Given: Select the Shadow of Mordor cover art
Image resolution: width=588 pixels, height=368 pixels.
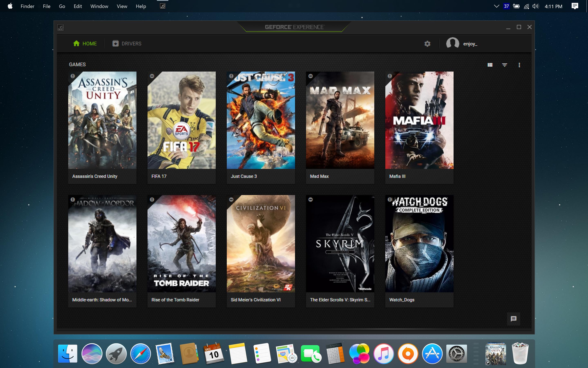Looking at the screenshot, I should click(102, 244).
